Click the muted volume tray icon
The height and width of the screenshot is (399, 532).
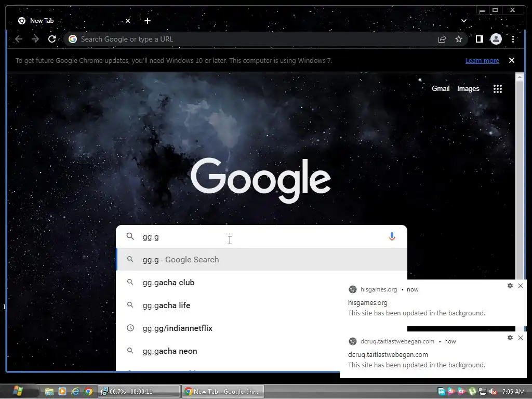pos(493,392)
